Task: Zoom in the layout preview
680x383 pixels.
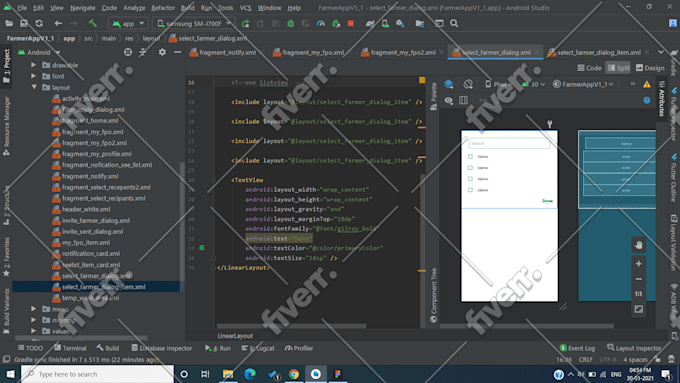Action: click(638, 264)
